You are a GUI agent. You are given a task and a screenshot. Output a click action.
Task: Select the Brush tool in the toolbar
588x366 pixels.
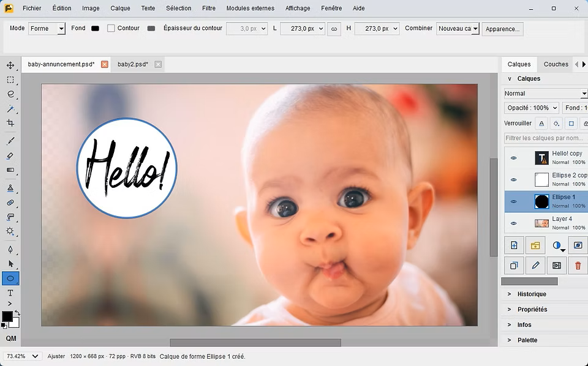coord(10,141)
